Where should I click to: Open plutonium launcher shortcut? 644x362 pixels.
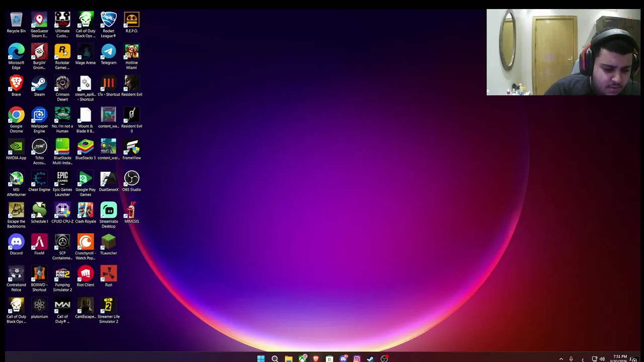[x=39, y=308]
